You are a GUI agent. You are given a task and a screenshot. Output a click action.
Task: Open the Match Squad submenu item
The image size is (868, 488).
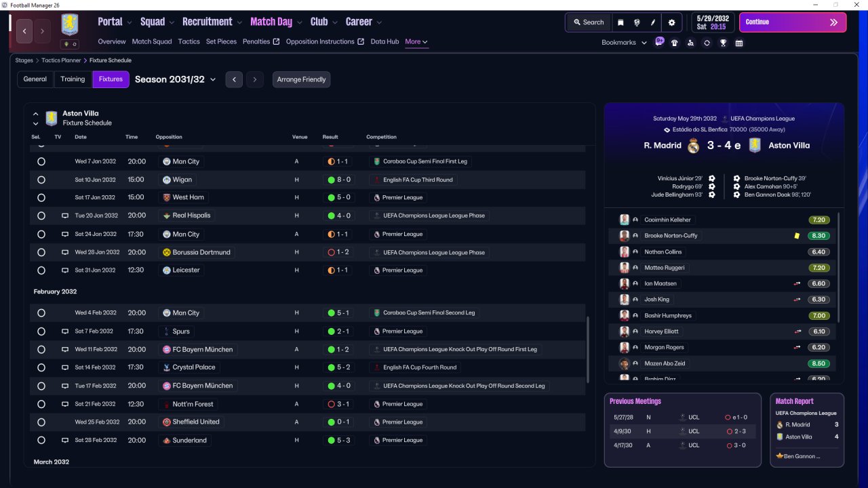pyautogui.click(x=152, y=41)
